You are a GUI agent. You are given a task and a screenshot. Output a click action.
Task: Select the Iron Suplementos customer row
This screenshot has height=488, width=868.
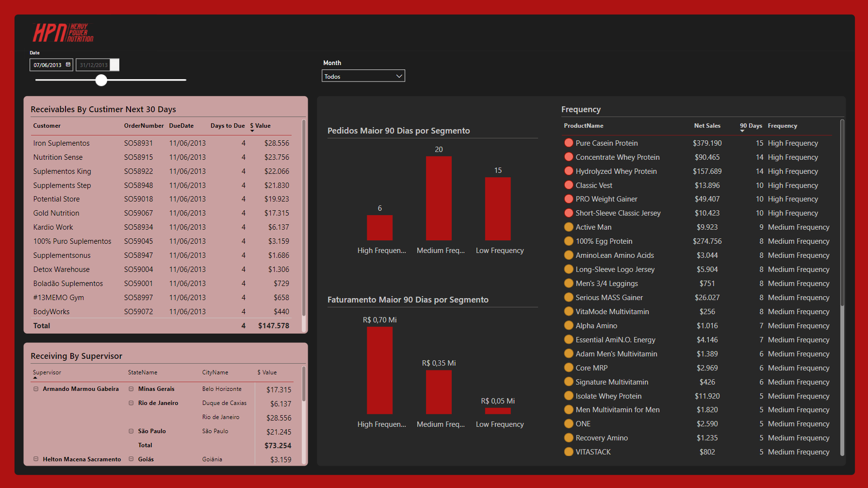tap(162, 143)
